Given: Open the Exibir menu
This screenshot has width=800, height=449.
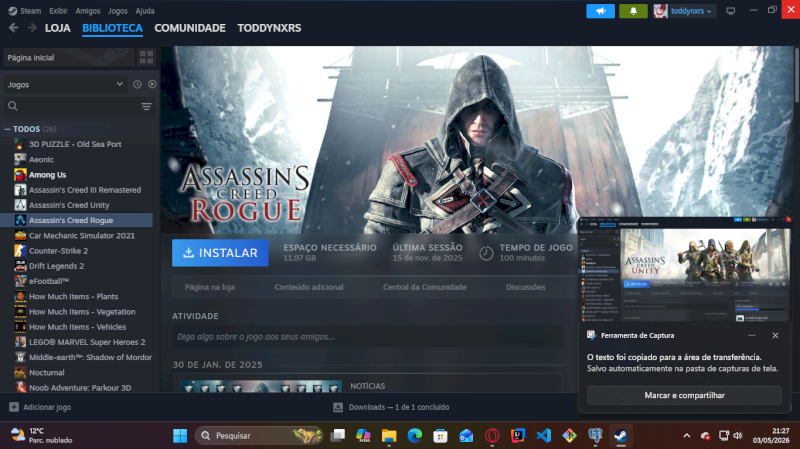Looking at the screenshot, I should click(x=58, y=11).
